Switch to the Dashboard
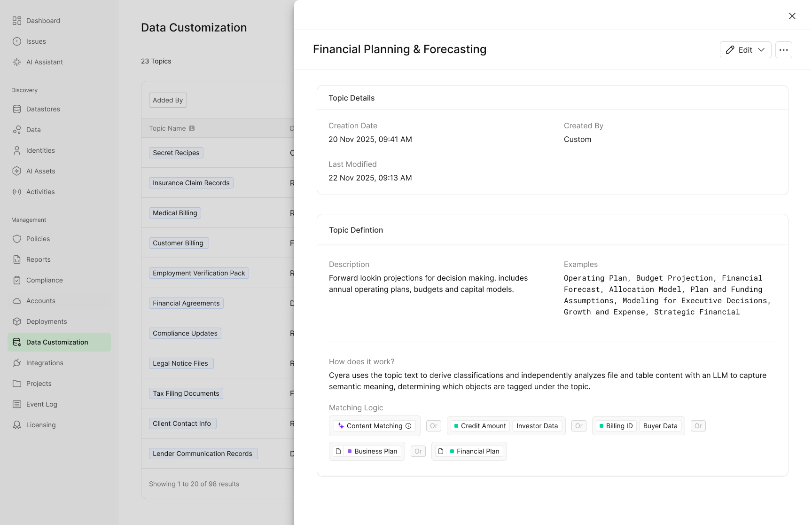The height and width of the screenshot is (525, 812). (x=43, y=21)
